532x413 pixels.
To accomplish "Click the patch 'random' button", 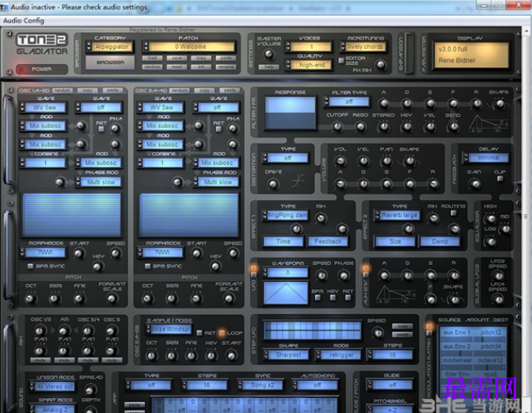I will [x=152, y=66].
